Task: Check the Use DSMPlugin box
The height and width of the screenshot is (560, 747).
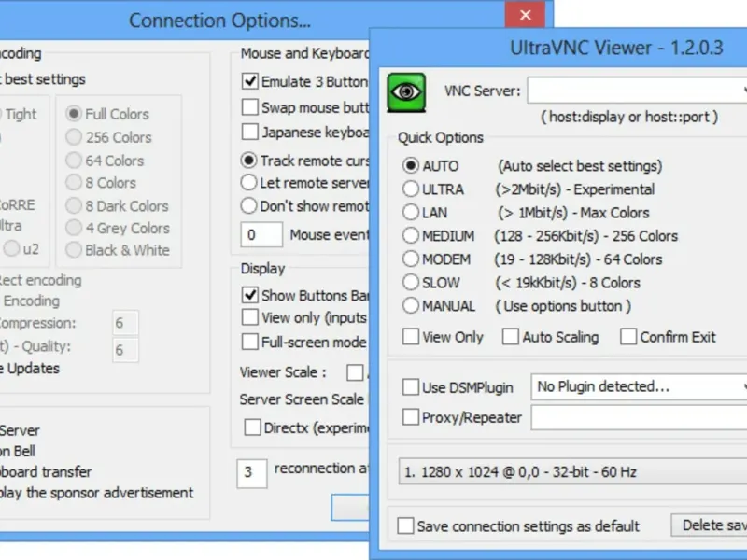Action: [411, 386]
